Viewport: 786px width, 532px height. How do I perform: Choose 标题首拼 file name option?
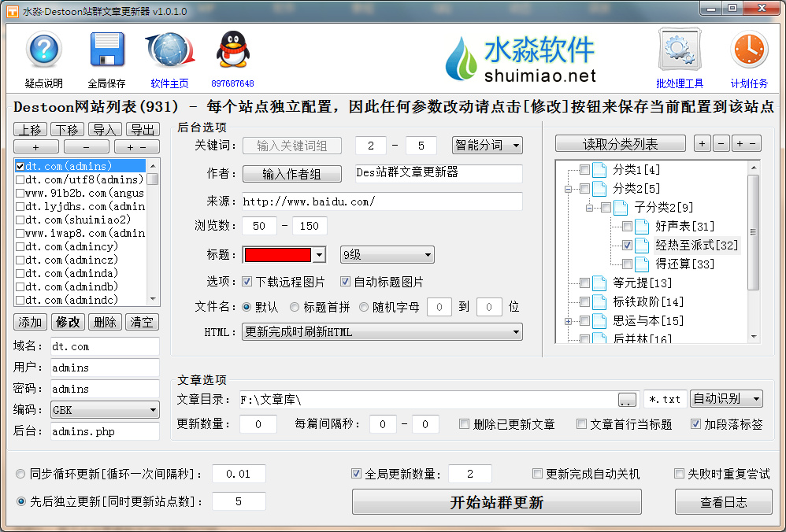tap(295, 307)
